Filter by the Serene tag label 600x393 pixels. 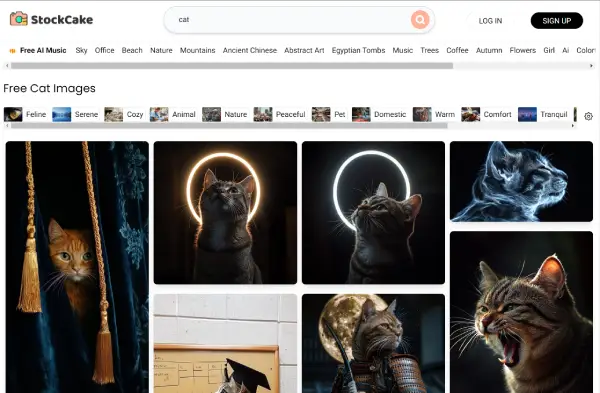pyautogui.click(x=86, y=114)
